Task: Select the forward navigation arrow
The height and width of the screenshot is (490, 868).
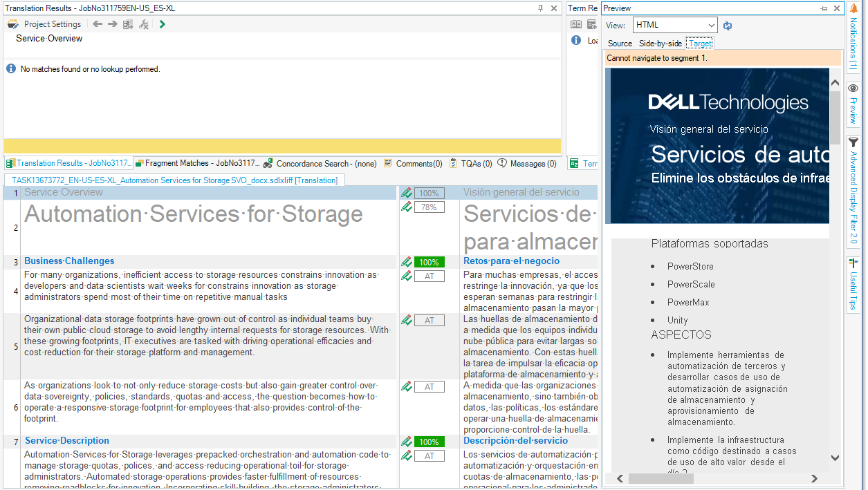Action: 113,23
